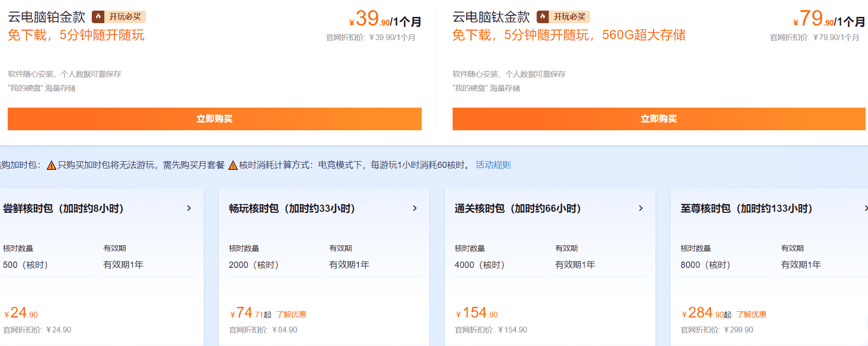Click the ¥154.90 price on 通关核时包
The width and height of the screenshot is (868, 346).
(477, 313)
